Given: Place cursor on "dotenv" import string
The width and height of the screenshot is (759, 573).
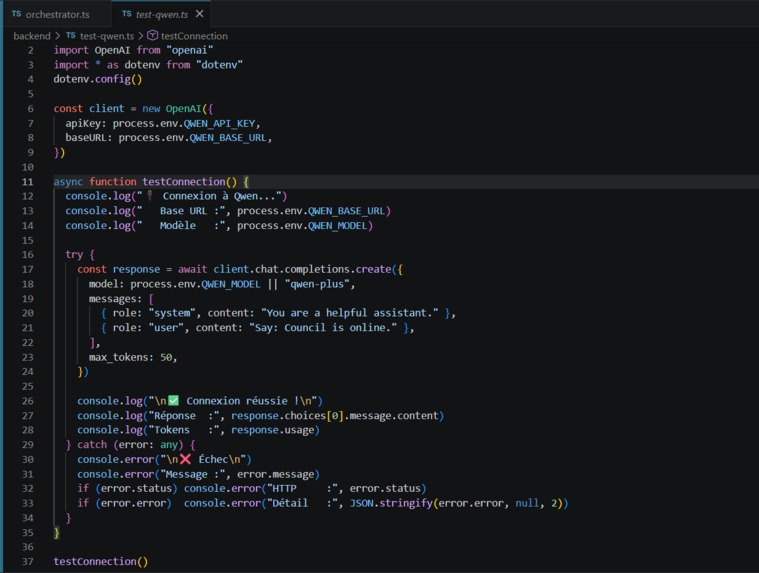Looking at the screenshot, I should click(219, 65).
